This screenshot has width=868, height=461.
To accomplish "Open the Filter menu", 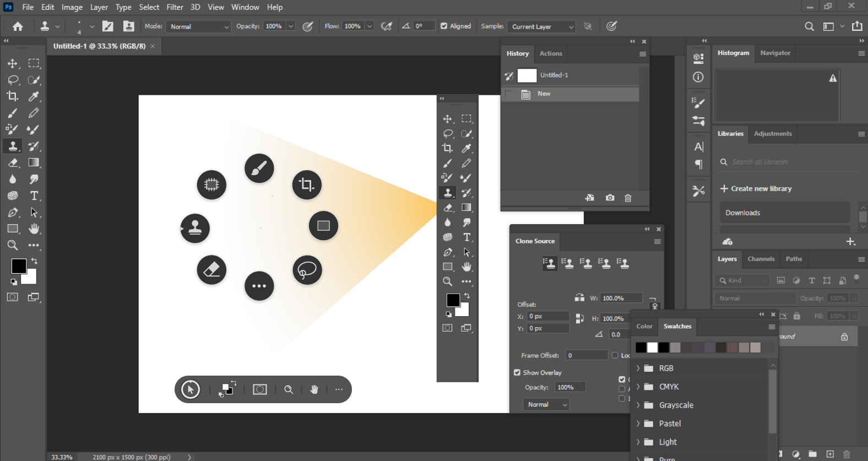I will point(175,7).
